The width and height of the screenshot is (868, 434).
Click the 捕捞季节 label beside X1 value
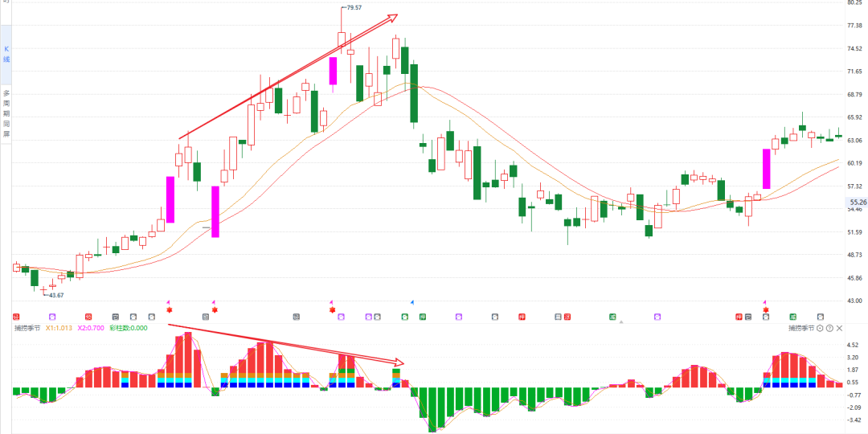pos(27,328)
